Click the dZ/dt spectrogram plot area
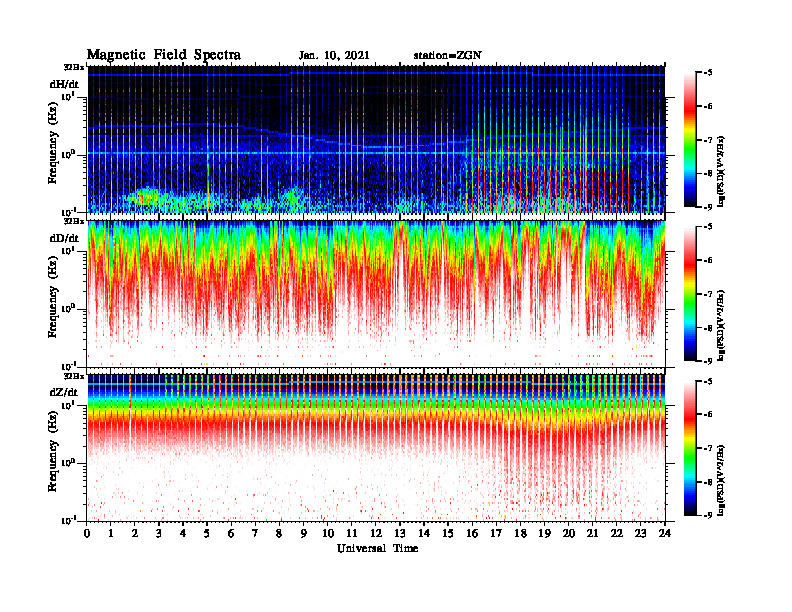Screen dimensions: 792x612 pyautogui.click(x=376, y=448)
